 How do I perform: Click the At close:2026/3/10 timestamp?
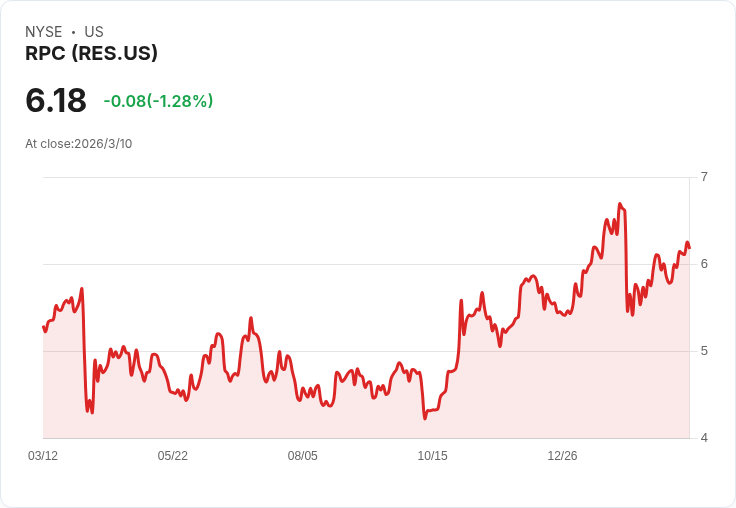click(x=78, y=144)
